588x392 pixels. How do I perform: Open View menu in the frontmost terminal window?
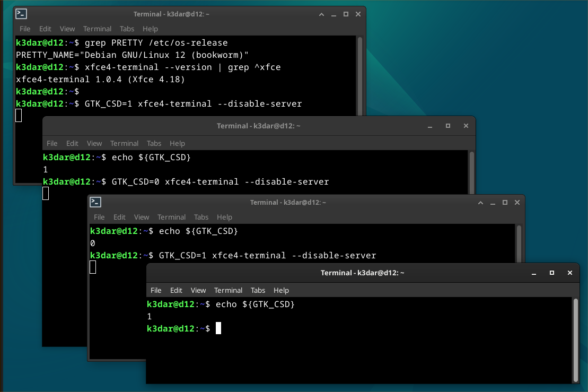[198, 290]
